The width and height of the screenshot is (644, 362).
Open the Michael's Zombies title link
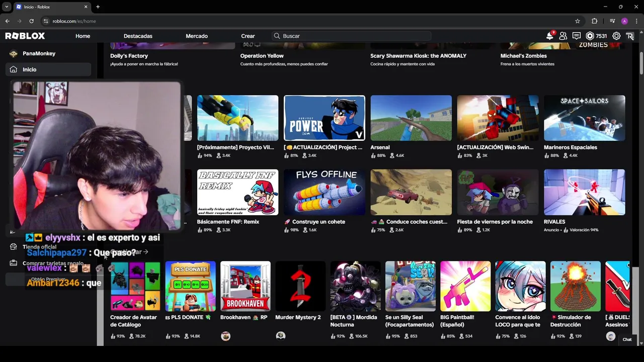(523, 56)
